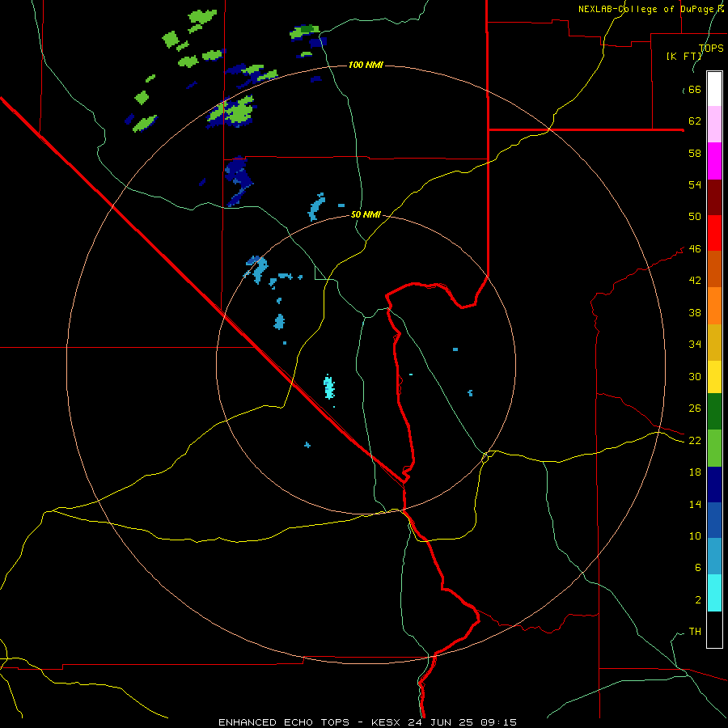This screenshot has width=728, height=728.
Task: Click the legend value "46"
Action: [695, 249]
